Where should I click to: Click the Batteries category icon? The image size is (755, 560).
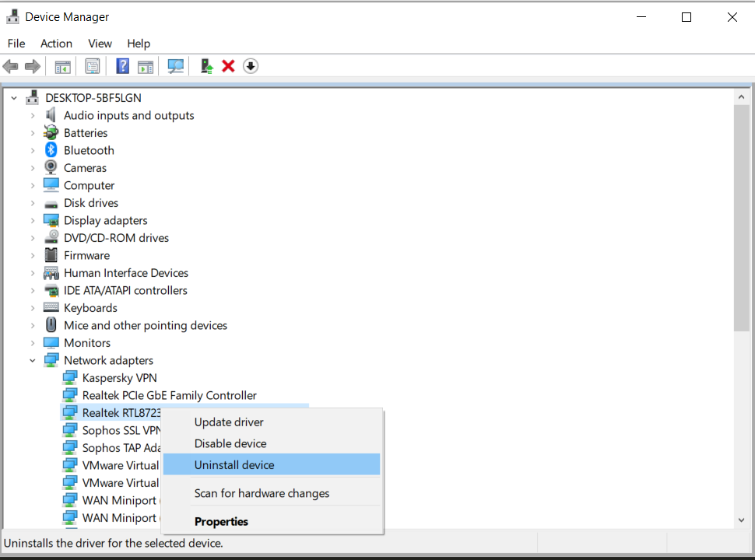pyautogui.click(x=51, y=132)
